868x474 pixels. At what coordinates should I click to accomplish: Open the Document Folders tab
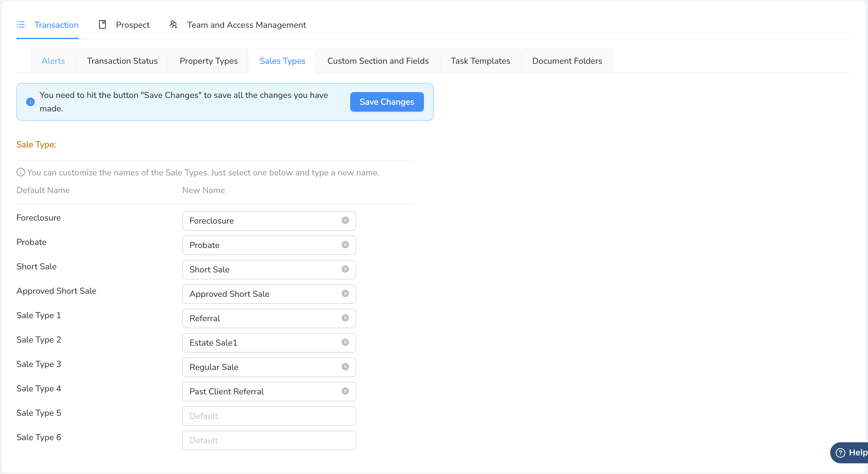pos(567,61)
